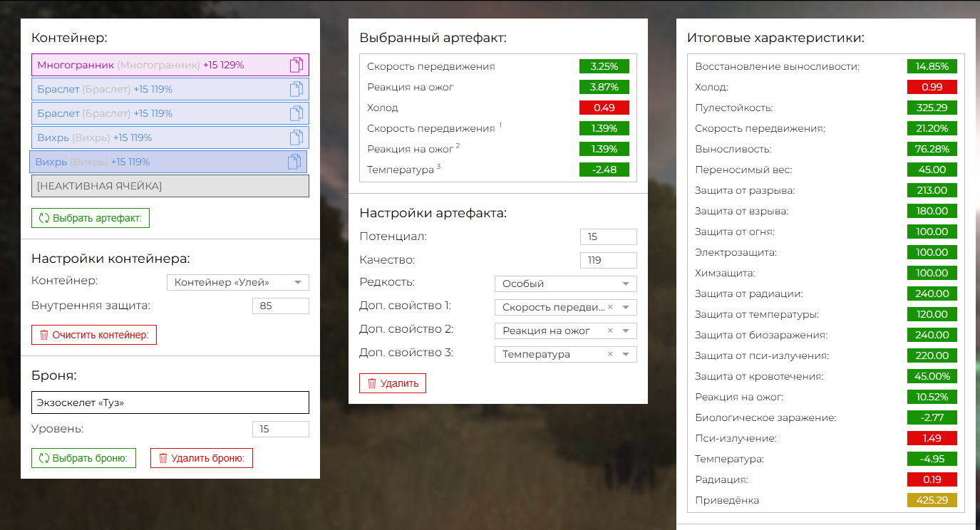Screen dimensions: 980x530
Task: Click the yellow 425.29 Приведёнка value
Action: (x=932, y=500)
